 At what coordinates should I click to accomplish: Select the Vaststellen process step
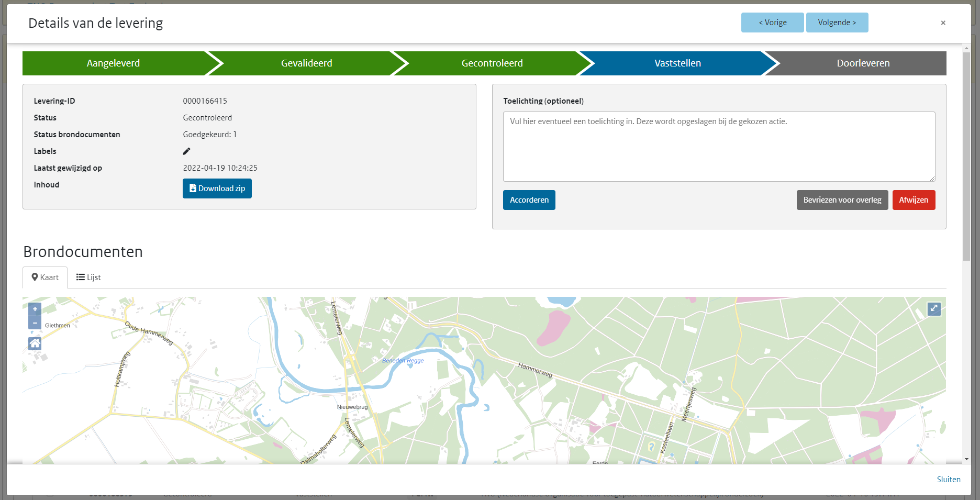pyautogui.click(x=677, y=63)
